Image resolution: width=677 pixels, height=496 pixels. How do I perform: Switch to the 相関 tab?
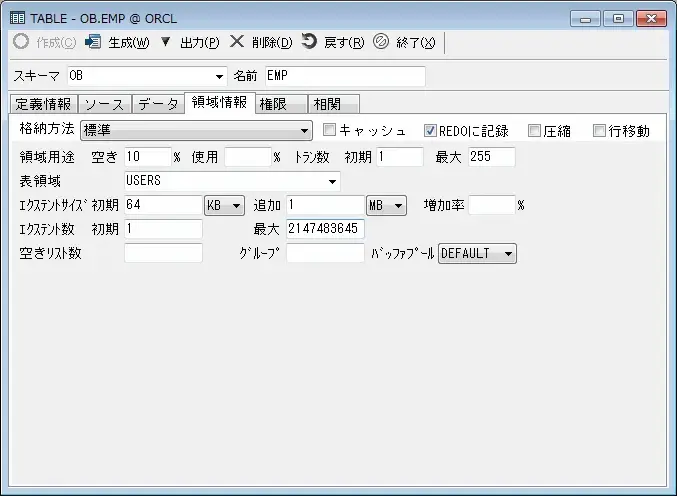pos(333,104)
